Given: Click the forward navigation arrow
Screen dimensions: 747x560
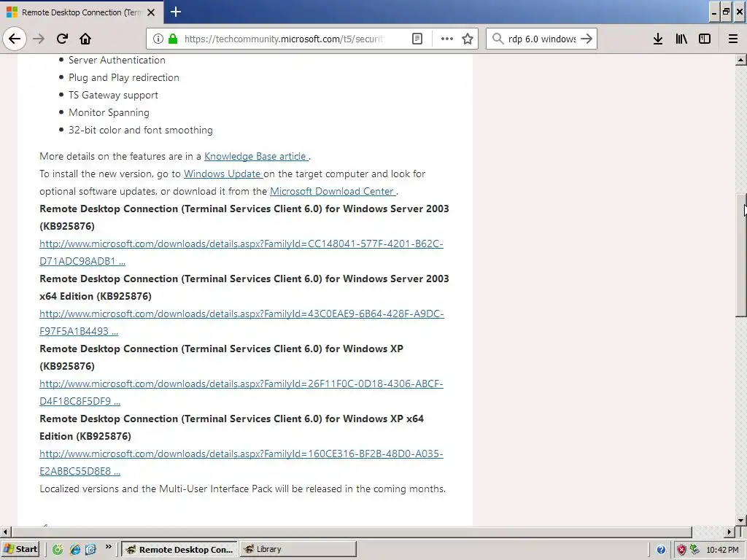Looking at the screenshot, I should tap(39, 39).
